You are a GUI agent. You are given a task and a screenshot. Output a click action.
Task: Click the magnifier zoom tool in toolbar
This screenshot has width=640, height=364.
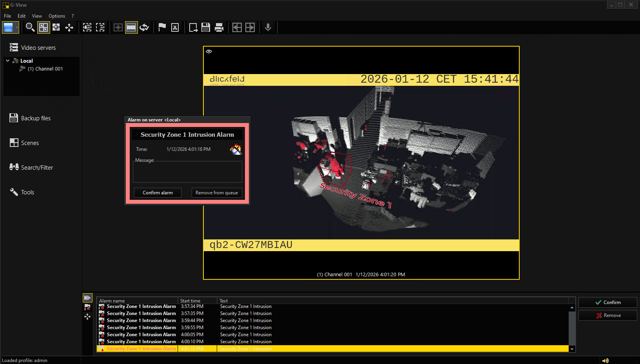[x=30, y=27]
